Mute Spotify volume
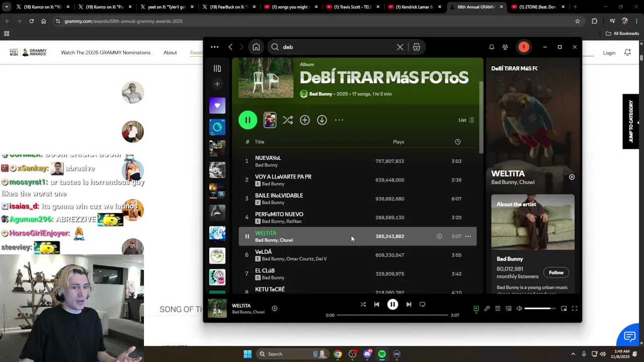The width and height of the screenshot is (644, 362). click(x=519, y=309)
